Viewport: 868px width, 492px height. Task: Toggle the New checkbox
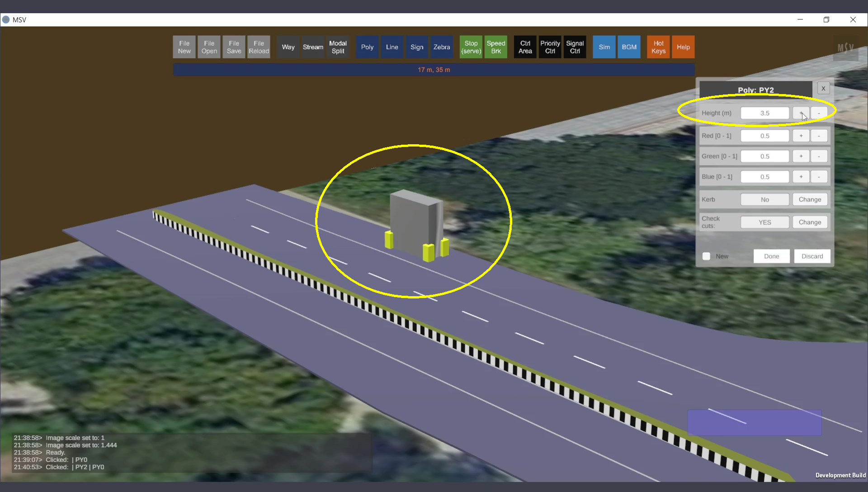[706, 256]
